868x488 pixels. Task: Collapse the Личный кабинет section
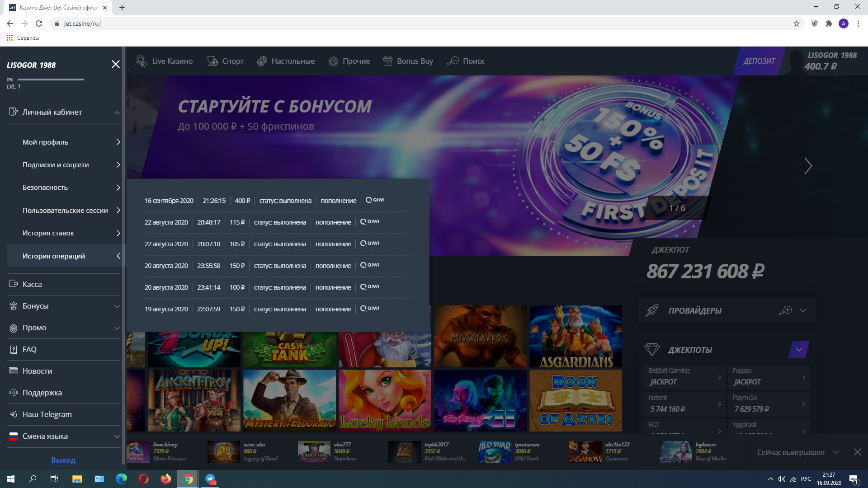pos(117,113)
